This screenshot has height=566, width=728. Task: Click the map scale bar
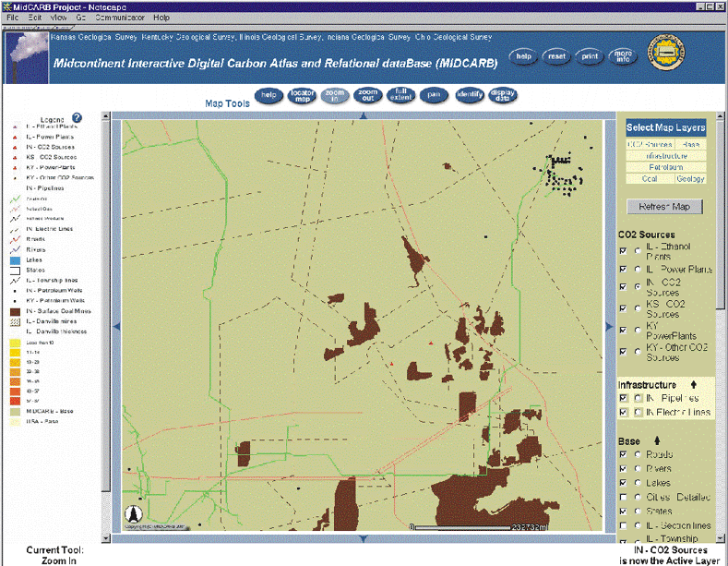tap(479, 527)
